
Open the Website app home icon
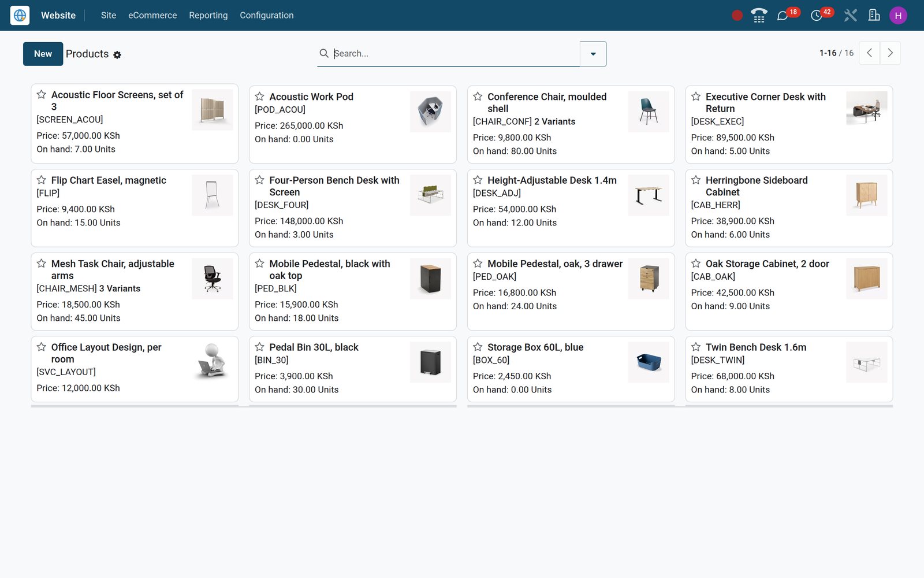(20, 15)
